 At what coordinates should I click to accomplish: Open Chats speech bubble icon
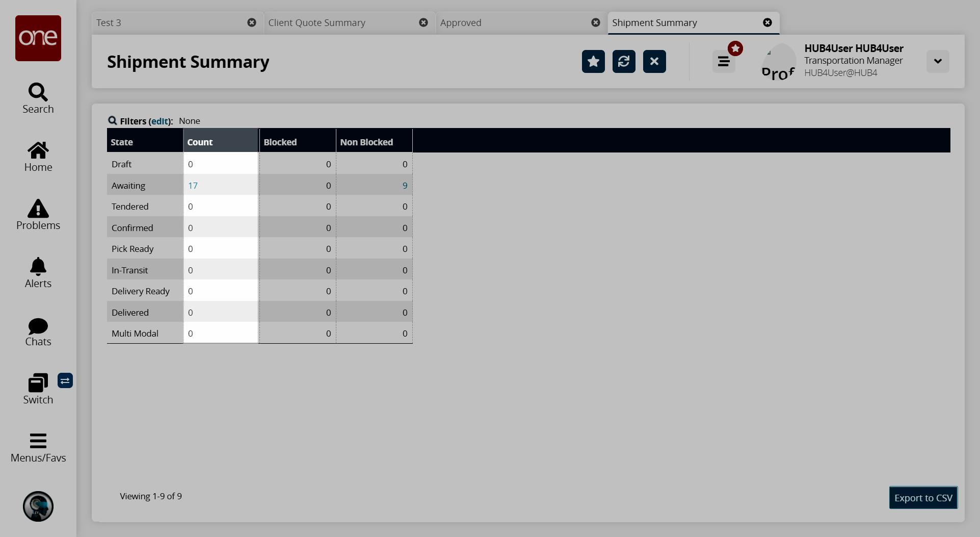click(x=38, y=326)
